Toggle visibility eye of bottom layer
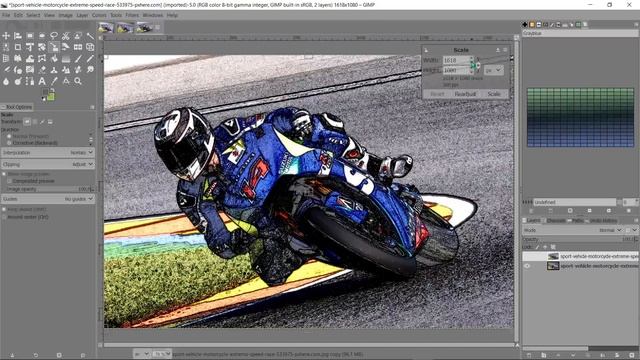The height and width of the screenshot is (360, 640). [x=527, y=266]
